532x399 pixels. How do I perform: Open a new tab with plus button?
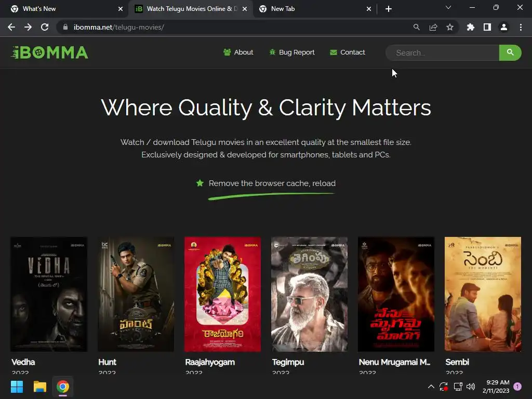(x=389, y=9)
